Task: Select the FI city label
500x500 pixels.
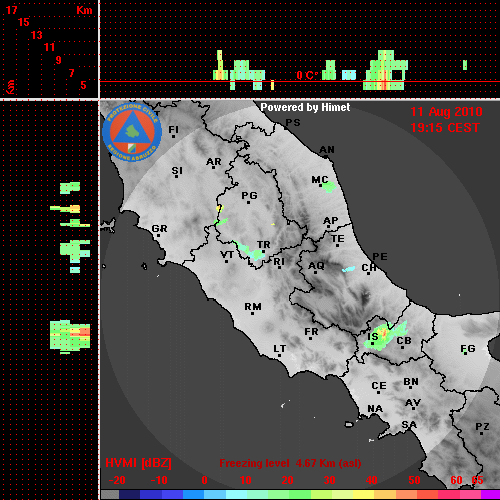Action: coord(174,129)
